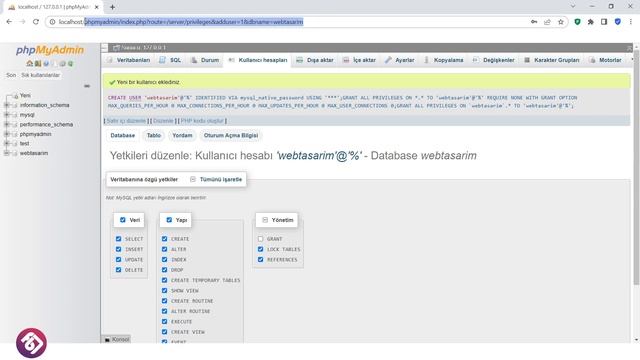This screenshot has height=360, width=640.
Task: Expand the mysql database node
Action: tap(6, 115)
